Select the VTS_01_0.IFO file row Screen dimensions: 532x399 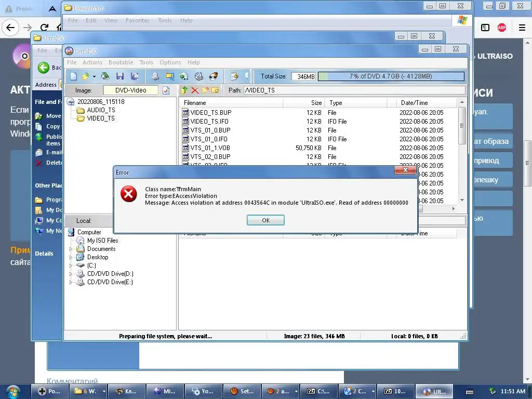(x=319, y=139)
